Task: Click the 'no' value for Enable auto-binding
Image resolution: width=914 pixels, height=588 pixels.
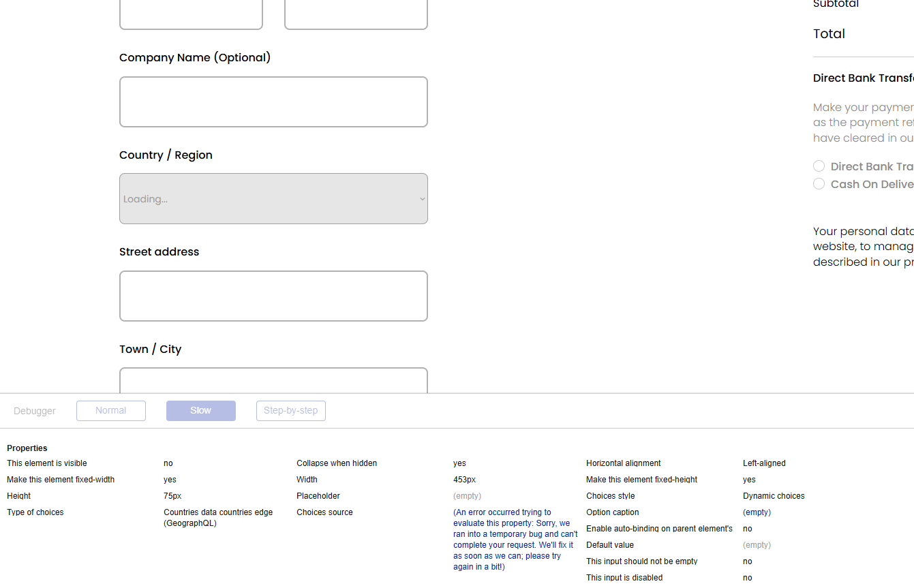Action: [748, 529]
